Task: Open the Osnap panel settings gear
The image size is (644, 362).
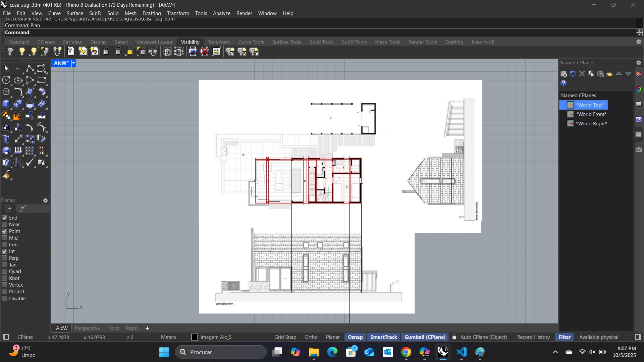Action: pyautogui.click(x=45, y=200)
